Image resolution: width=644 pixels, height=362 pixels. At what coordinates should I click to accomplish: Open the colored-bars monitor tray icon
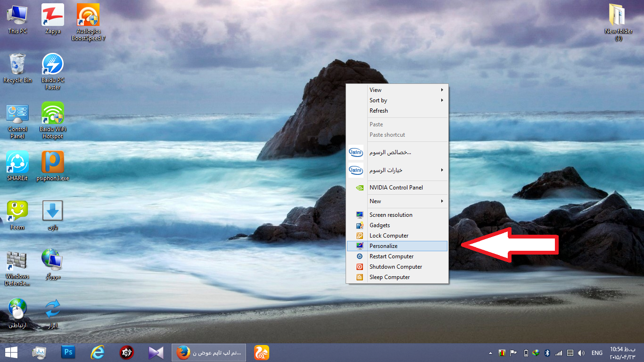[502, 353]
